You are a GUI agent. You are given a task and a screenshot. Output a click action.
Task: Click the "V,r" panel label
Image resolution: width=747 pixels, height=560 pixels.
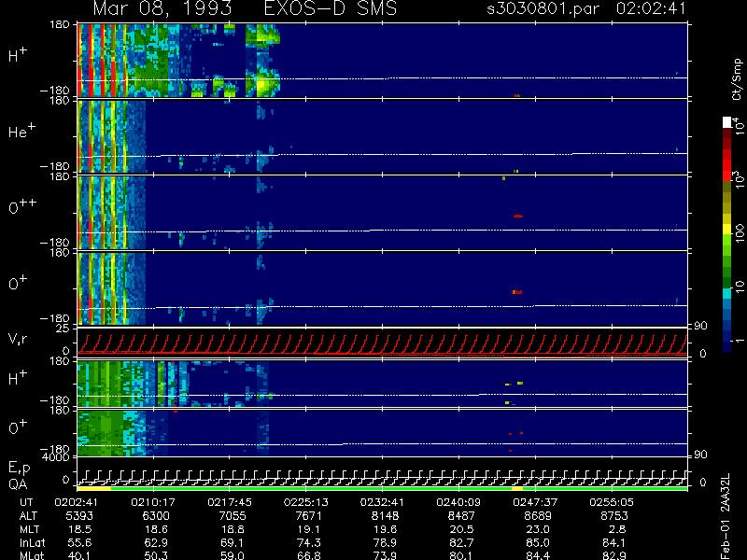pyautogui.click(x=18, y=339)
